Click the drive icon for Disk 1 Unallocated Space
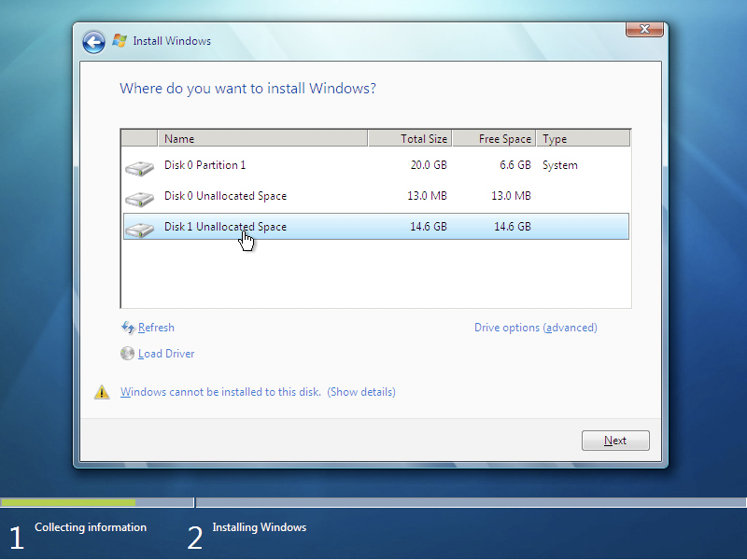This screenshot has height=560, width=747. coord(139,230)
